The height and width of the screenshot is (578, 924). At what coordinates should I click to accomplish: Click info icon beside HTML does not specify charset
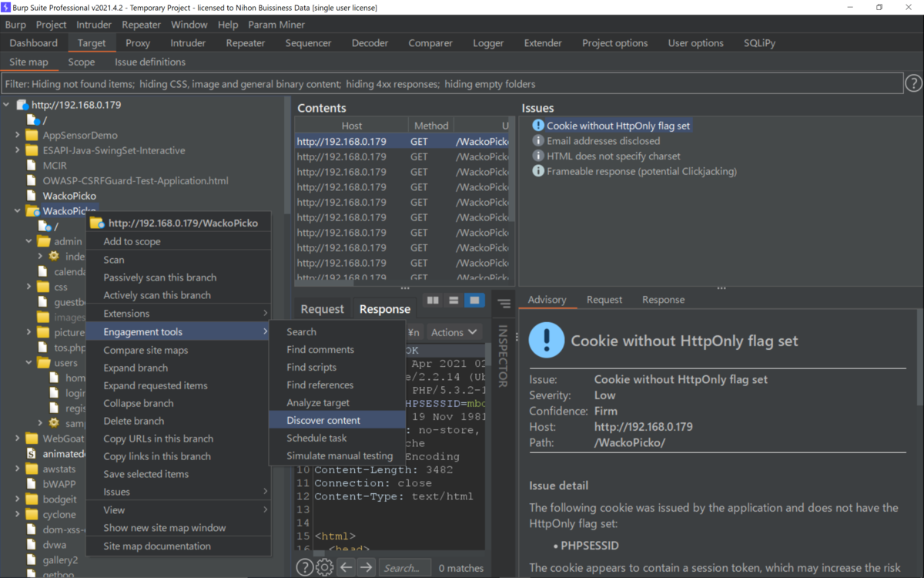[x=538, y=156]
